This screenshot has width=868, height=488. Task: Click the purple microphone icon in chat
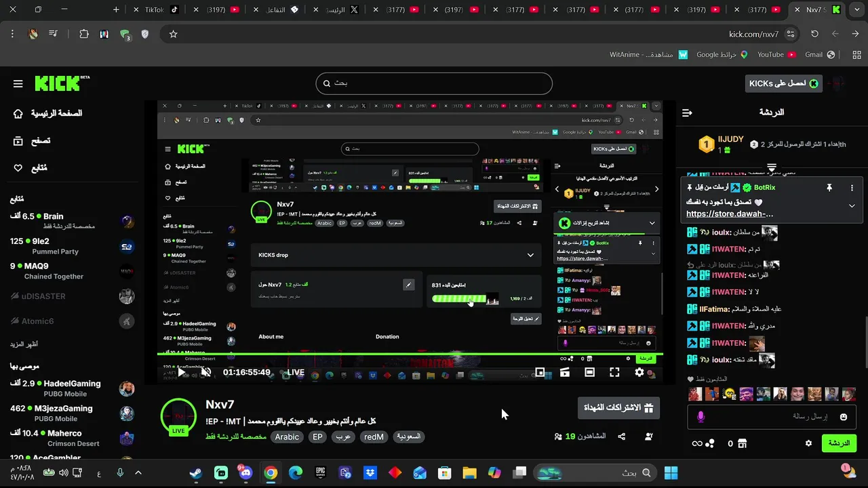coord(701,417)
